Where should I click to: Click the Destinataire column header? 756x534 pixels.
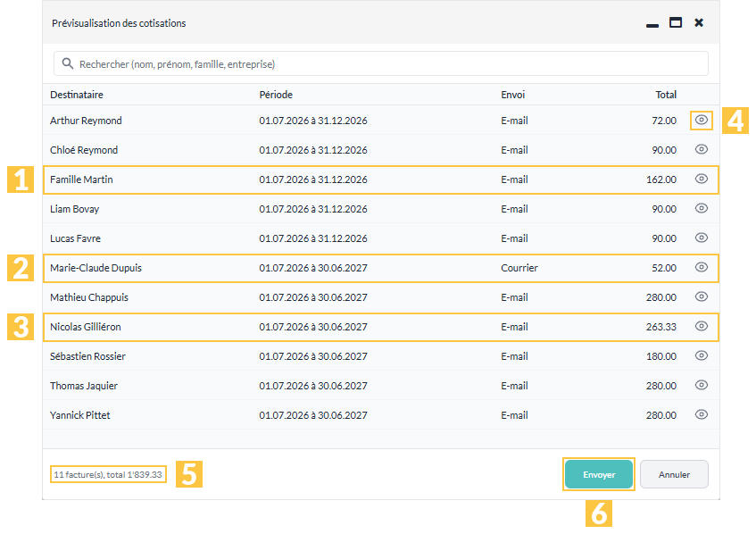77,95
